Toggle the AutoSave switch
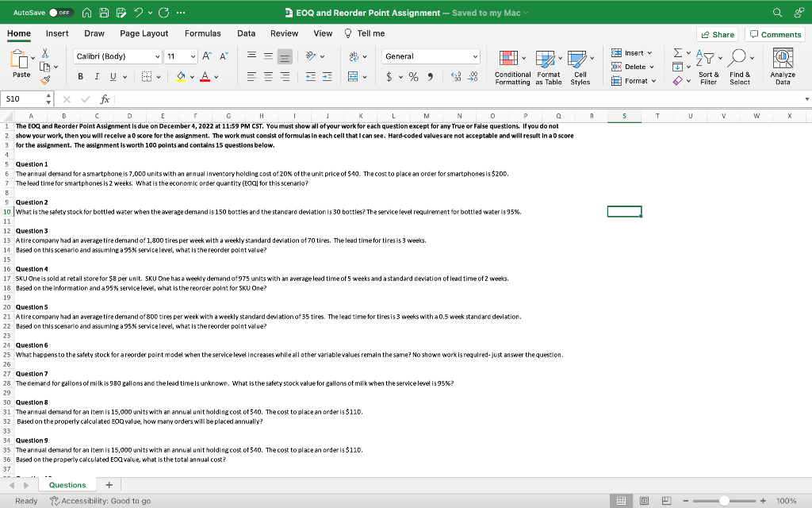The width and height of the screenshot is (812, 508). [61, 13]
